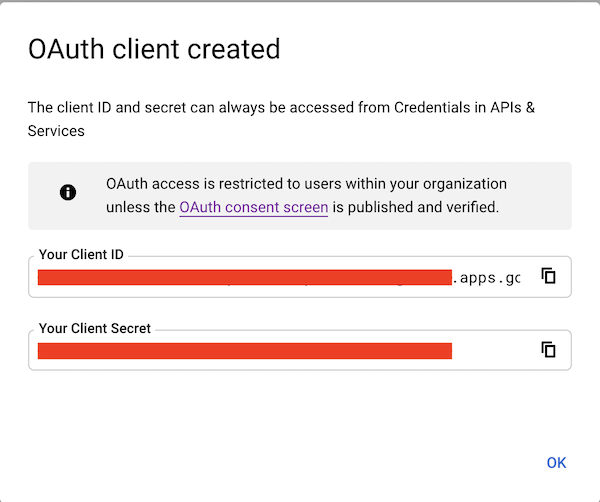Image resolution: width=600 pixels, height=502 pixels.
Task: Click the "is published and verified" text
Action: [x=415, y=208]
